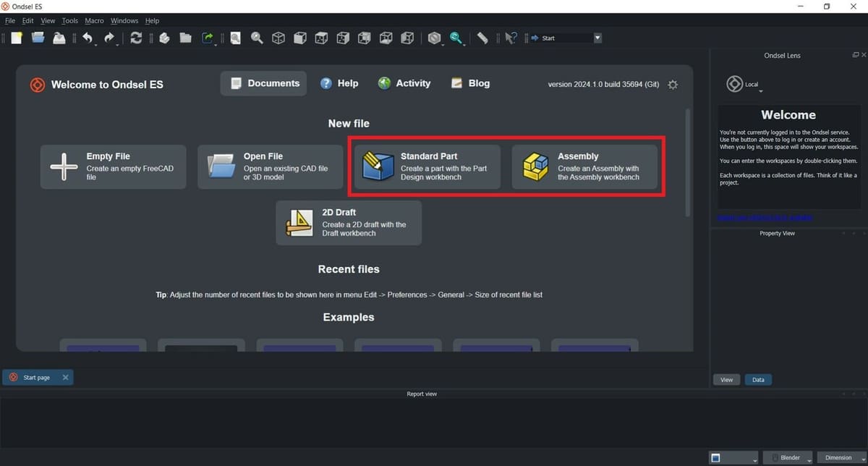Select the Left view cube icon
The height and width of the screenshot is (466, 868).
[408, 38]
